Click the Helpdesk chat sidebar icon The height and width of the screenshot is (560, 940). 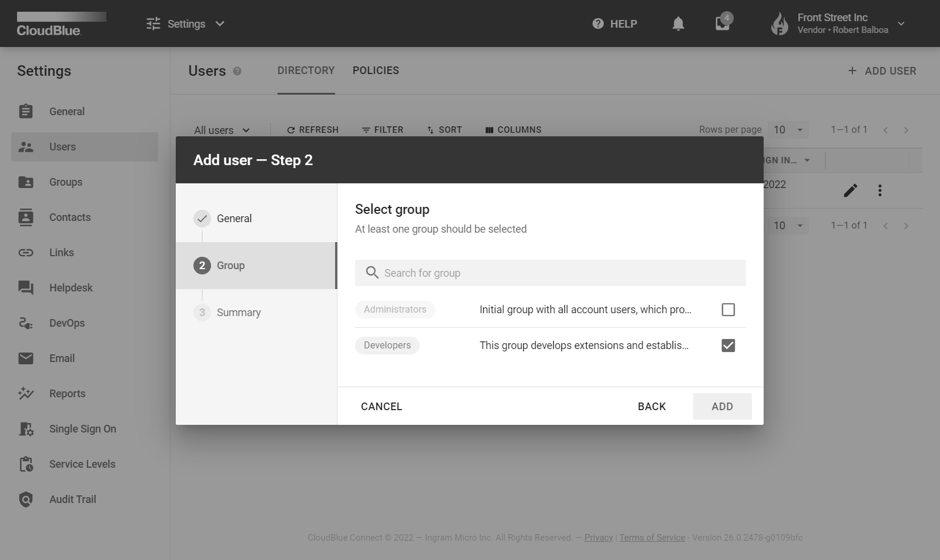point(26,288)
